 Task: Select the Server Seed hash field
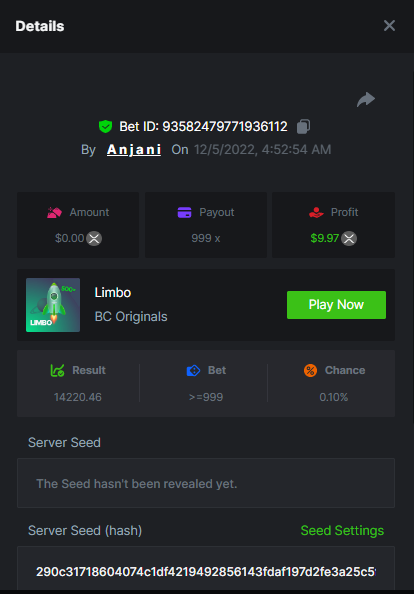click(x=206, y=570)
